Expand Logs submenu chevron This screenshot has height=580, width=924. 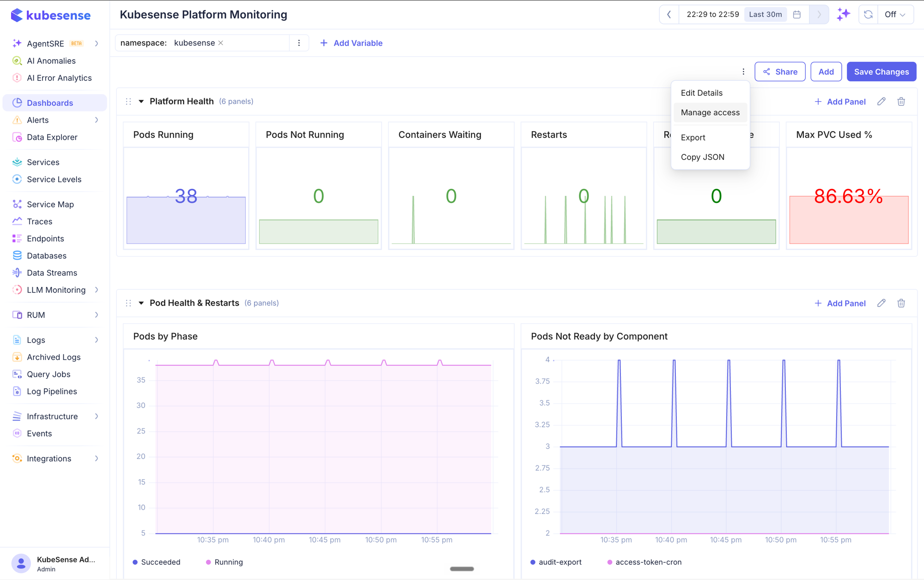click(x=97, y=340)
